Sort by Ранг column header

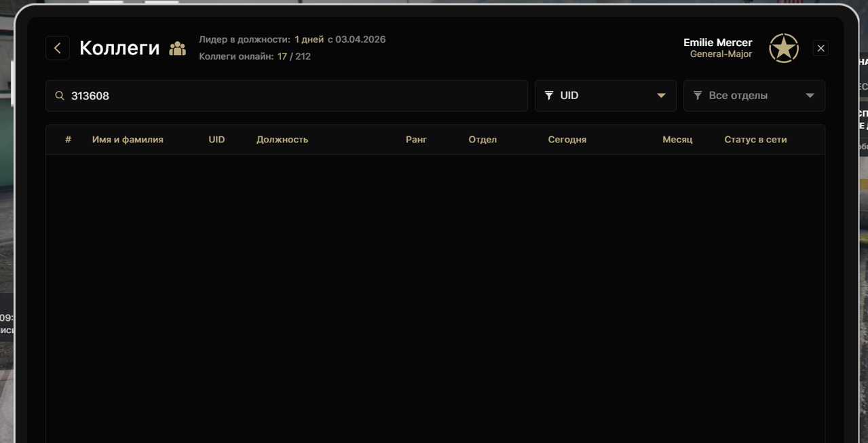[x=416, y=139]
